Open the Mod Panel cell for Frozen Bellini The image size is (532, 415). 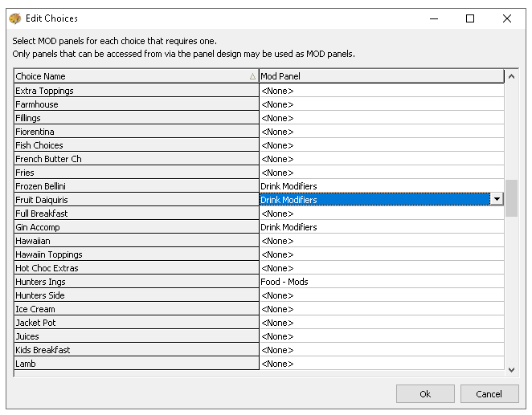pos(381,186)
